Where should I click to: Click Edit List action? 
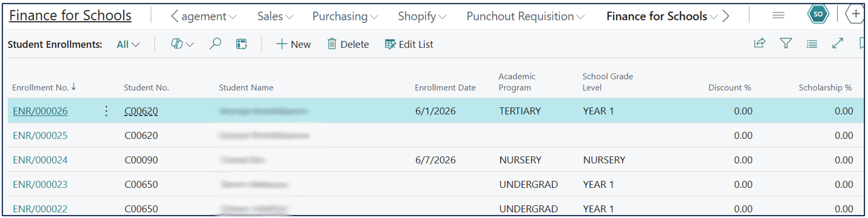(x=409, y=44)
